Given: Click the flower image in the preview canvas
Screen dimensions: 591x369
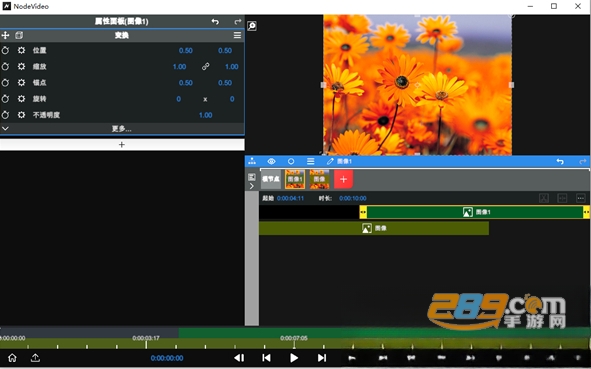Looking at the screenshot, I should pos(417,85).
